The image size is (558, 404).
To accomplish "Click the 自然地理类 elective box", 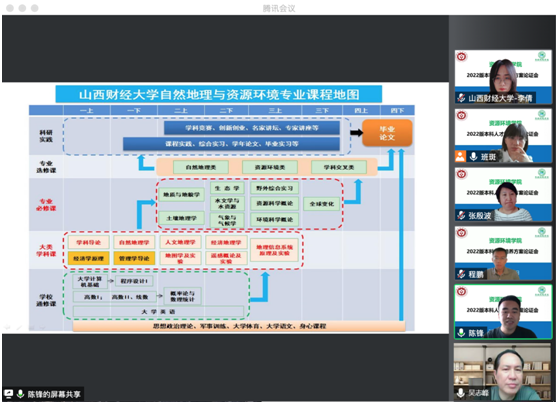I will point(201,167).
